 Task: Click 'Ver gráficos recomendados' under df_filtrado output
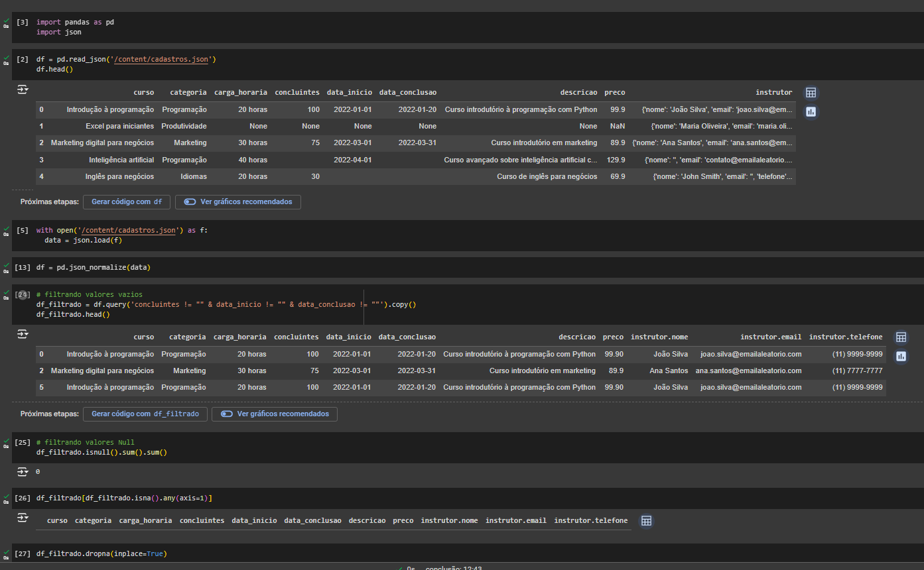(275, 414)
